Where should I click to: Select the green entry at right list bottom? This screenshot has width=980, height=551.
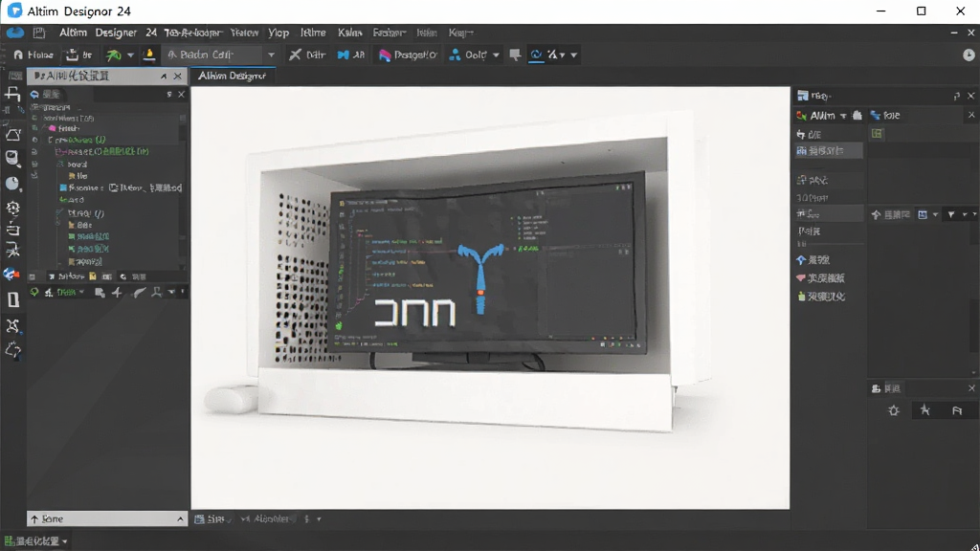tap(820, 297)
